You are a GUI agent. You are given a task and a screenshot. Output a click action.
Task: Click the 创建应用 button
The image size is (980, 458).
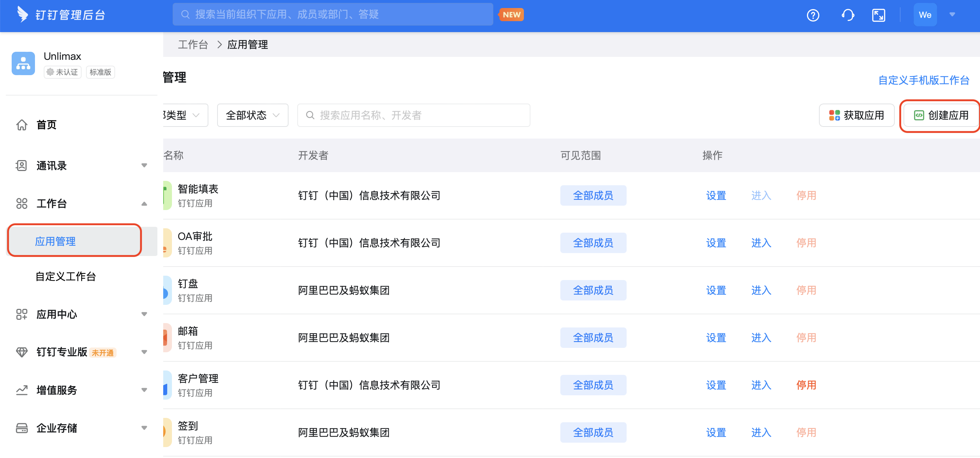pos(940,115)
